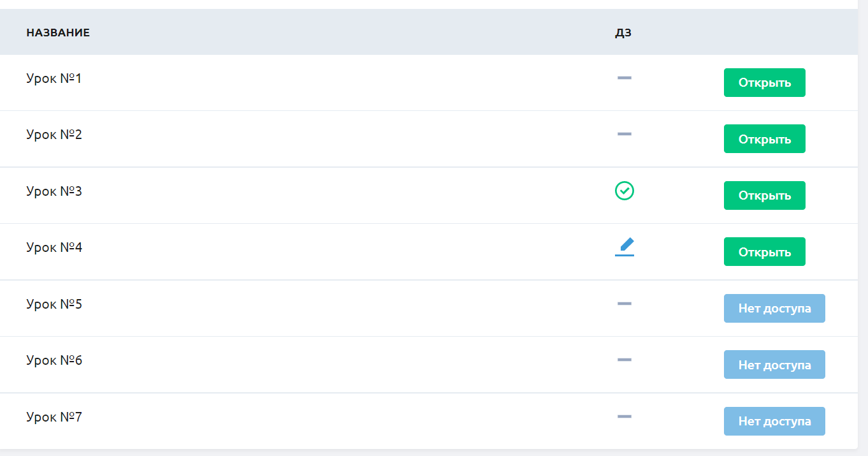Click the Нет доступа button for Урок №5
868x456 pixels.
coord(774,309)
